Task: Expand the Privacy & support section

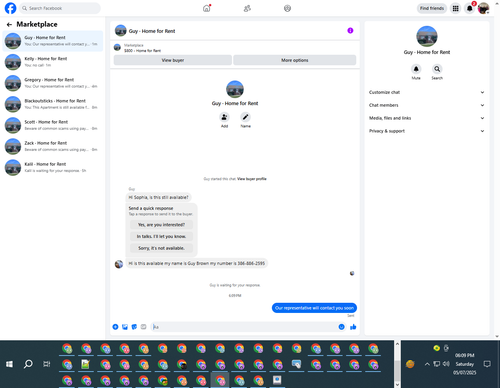Action: (x=426, y=131)
